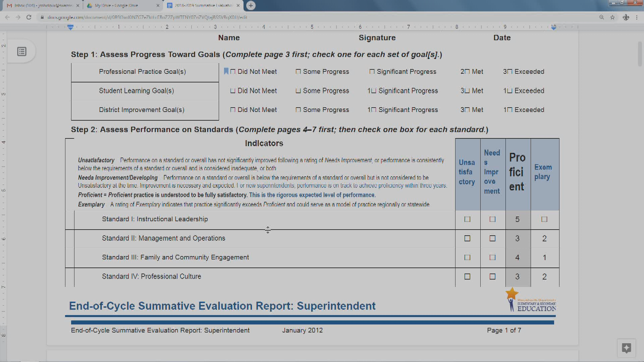Go back with the browser back arrow
644x362 pixels.
pos(7,17)
